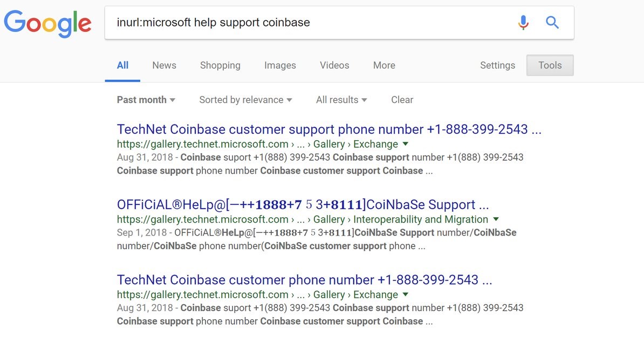Viewport: 644px width, 337px height.
Task: Select the Images tab
Action: pos(280,65)
